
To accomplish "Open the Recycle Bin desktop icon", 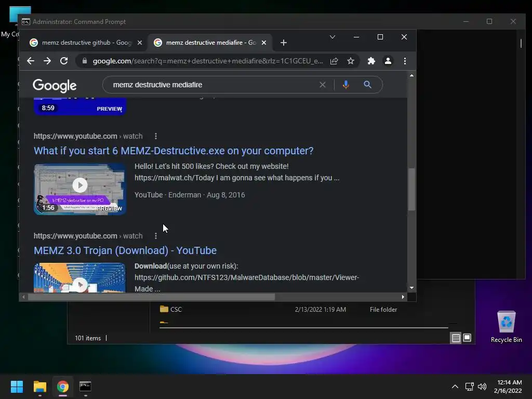I will pos(506,327).
